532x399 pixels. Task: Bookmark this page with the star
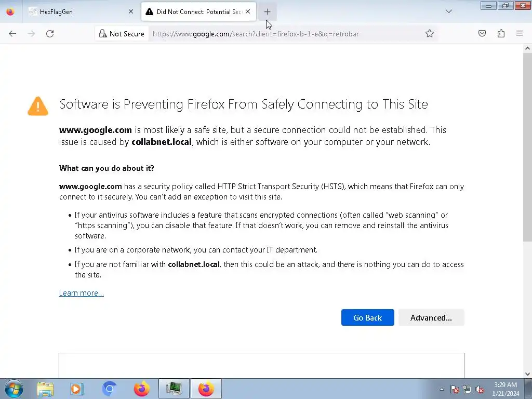(x=430, y=34)
